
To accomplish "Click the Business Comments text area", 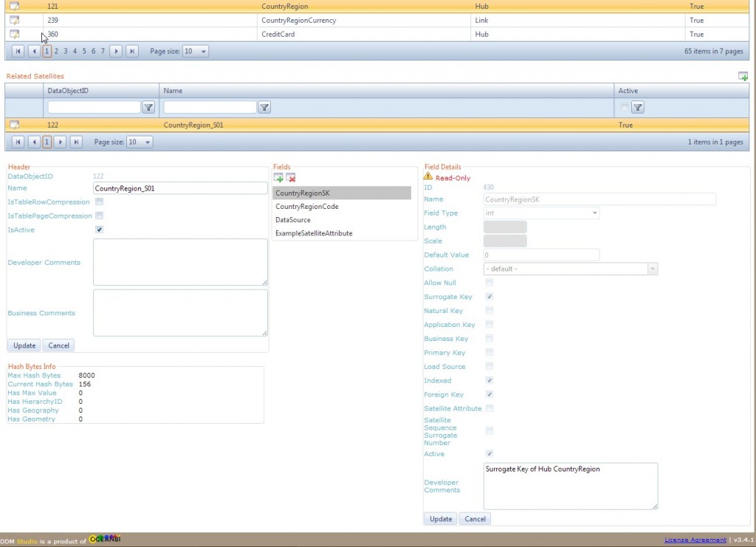I will (180, 313).
